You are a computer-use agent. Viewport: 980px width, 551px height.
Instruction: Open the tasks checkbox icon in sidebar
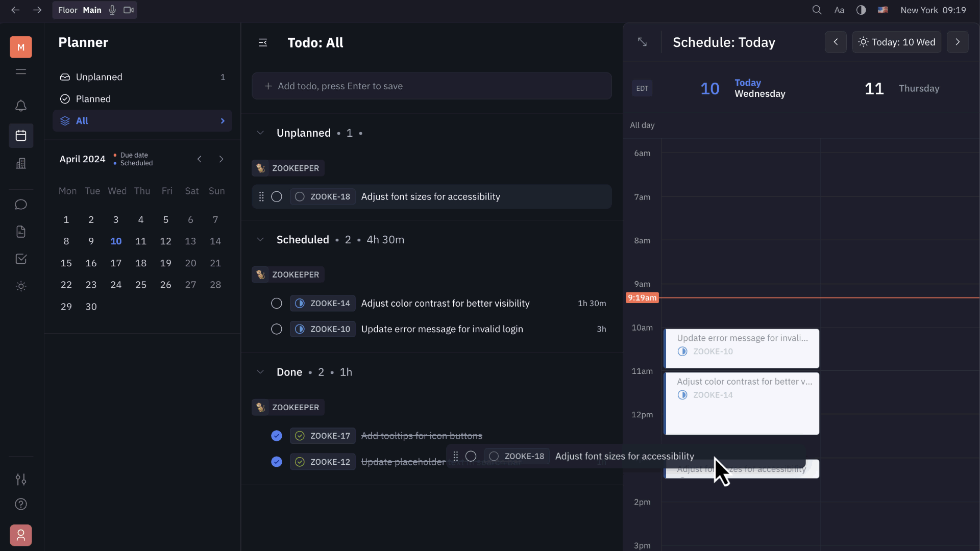pyautogui.click(x=21, y=259)
